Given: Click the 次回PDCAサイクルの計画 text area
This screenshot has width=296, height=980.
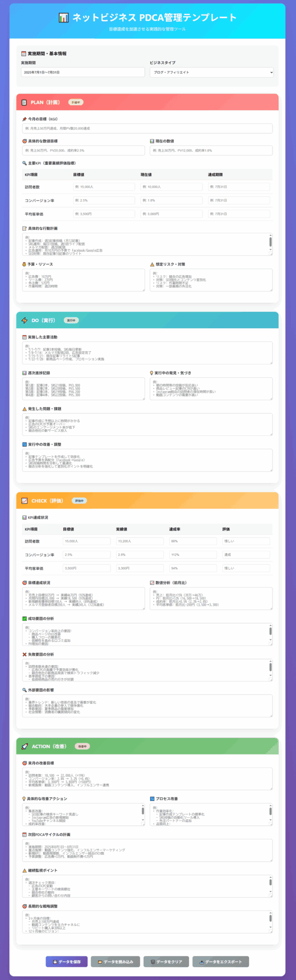Looking at the screenshot, I should click(x=147, y=851).
